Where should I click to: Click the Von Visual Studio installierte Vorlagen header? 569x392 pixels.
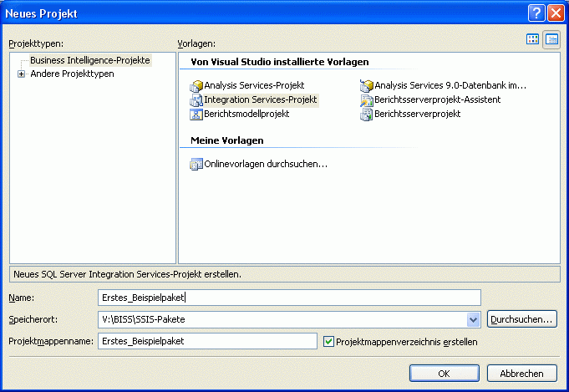coord(280,62)
